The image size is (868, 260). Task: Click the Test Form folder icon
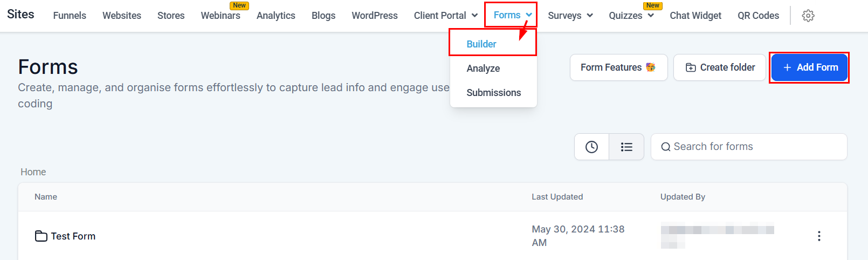[41, 236]
